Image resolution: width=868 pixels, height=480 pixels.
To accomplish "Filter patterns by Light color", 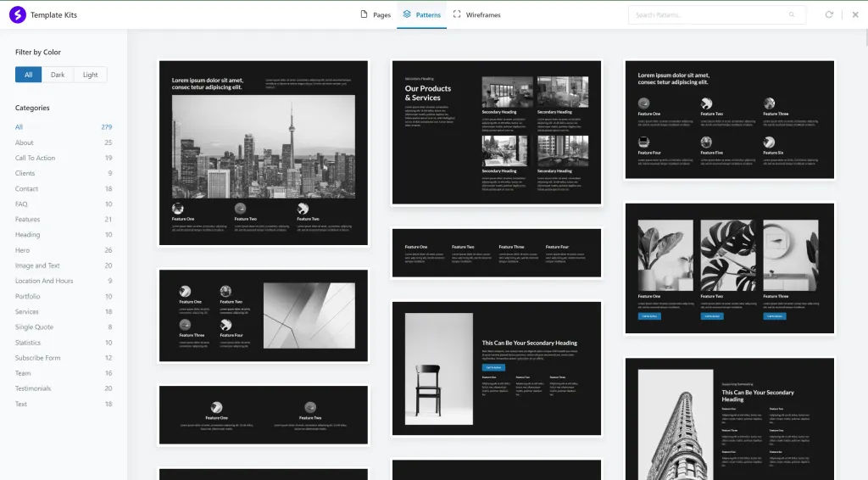I will tap(90, 75).
